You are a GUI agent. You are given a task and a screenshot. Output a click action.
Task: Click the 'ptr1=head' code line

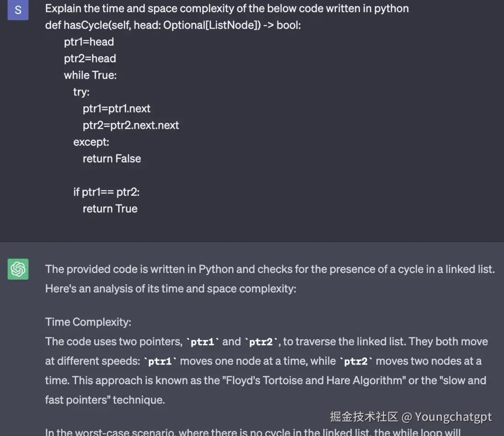tap(89, 42)
